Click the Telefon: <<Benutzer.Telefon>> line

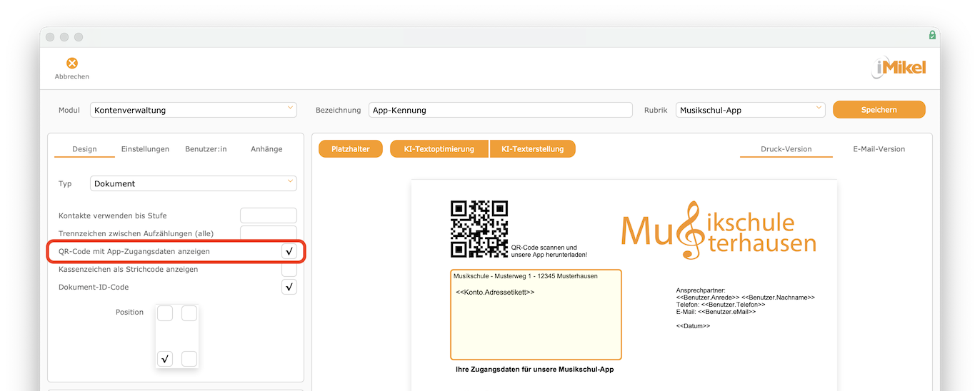click(x=720, y=305)
